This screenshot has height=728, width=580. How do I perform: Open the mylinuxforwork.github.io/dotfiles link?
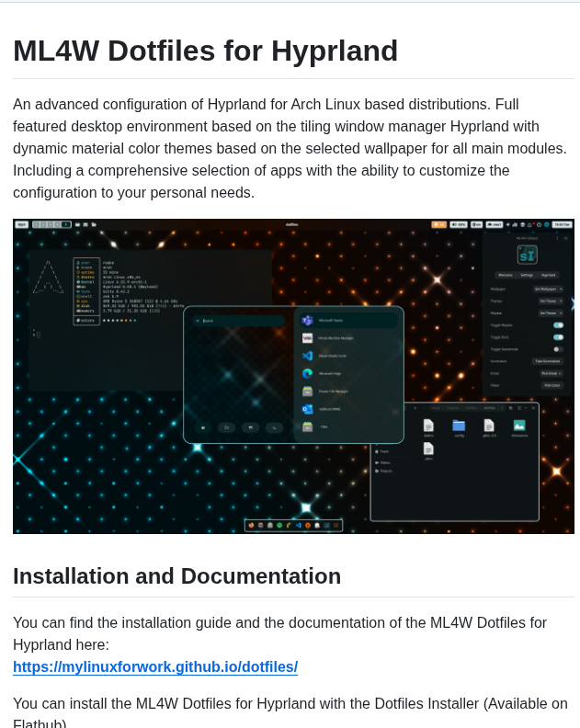click(x=155, y=666)
